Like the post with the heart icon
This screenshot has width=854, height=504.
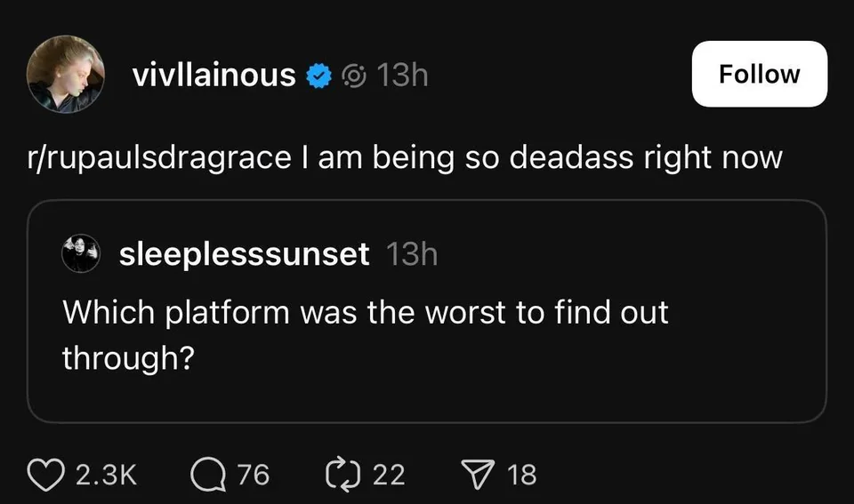coord(45,475)
